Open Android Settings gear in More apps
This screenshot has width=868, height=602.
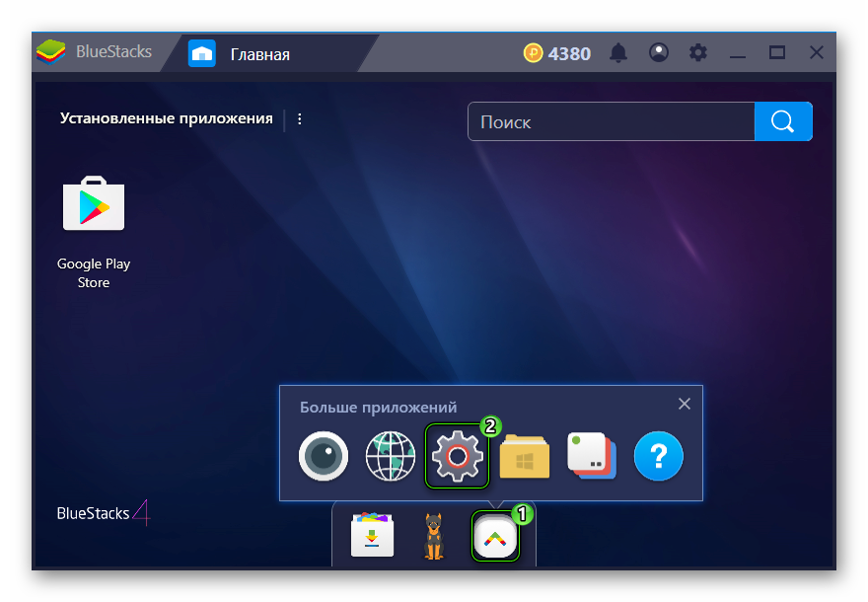pyautogui.click(x=458, y=456)
